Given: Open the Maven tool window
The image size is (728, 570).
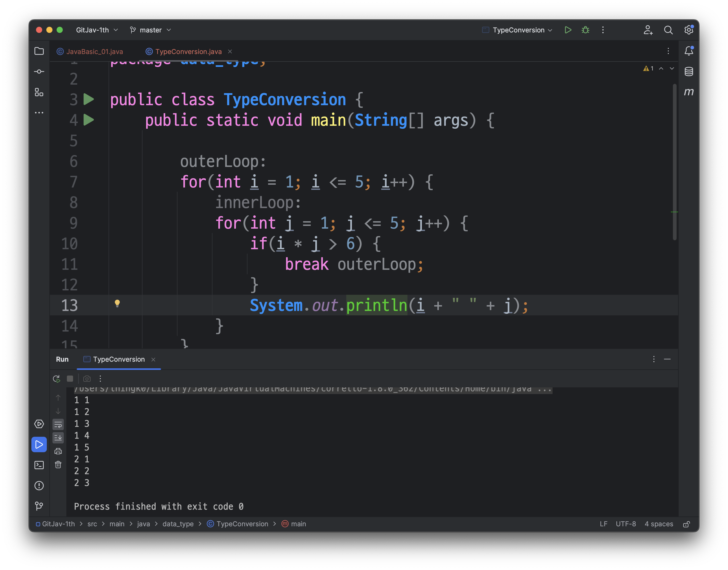Looking at the screenshot, I should 689,92.
